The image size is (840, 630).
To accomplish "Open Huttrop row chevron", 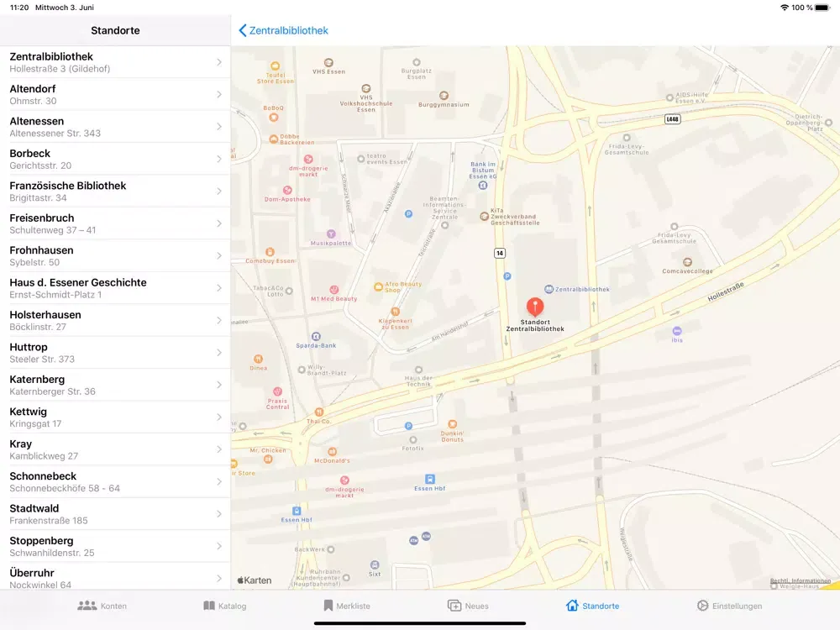I will [x=219, y=353].
